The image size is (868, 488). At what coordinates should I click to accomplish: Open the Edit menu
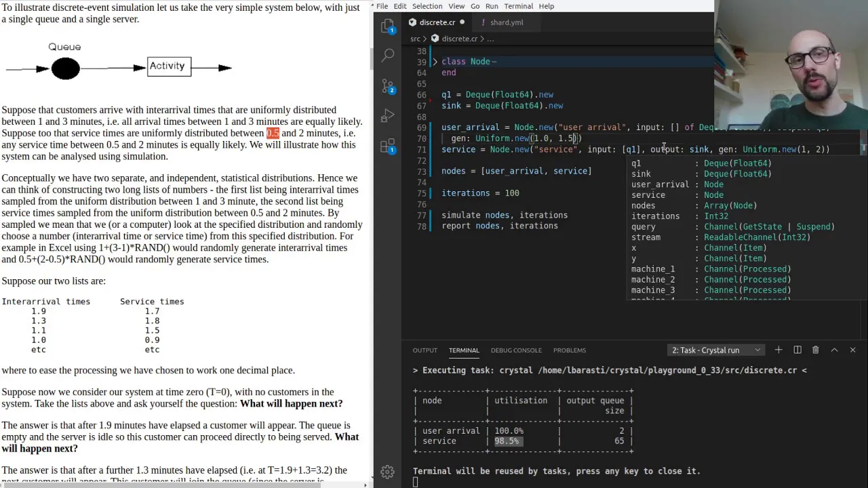pos(400,6)
